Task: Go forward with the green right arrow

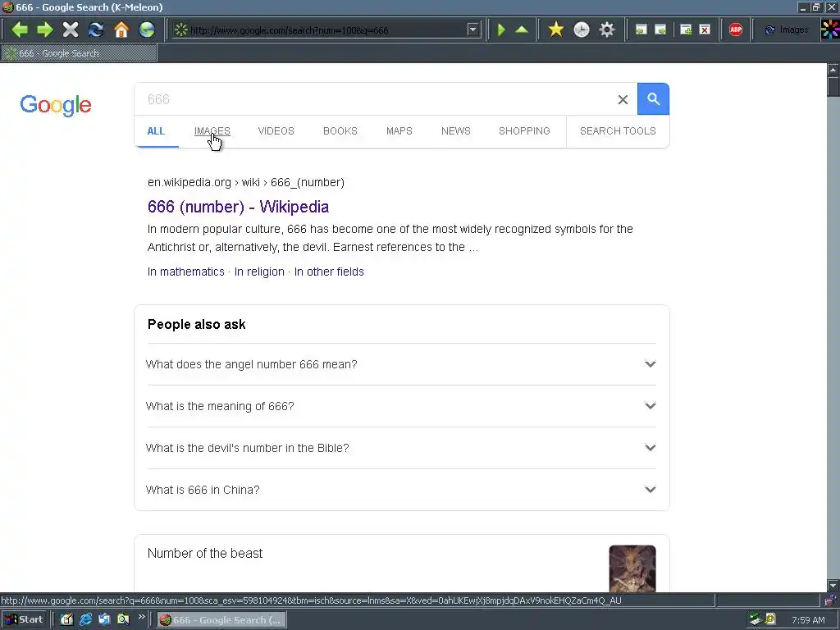Action: point(44,30)
